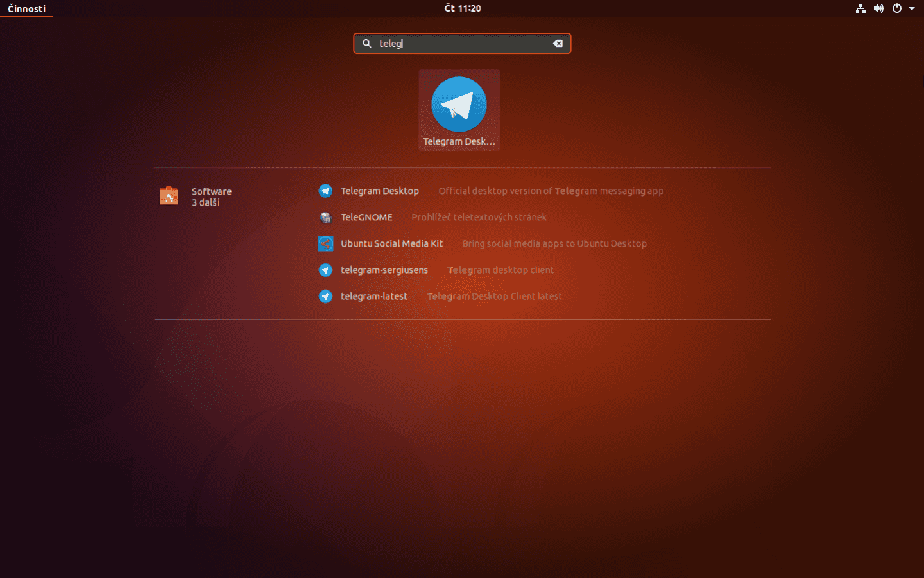
Task: Click 'Prohlížeč teletextových stránek' description
Action: pos(479,217)
